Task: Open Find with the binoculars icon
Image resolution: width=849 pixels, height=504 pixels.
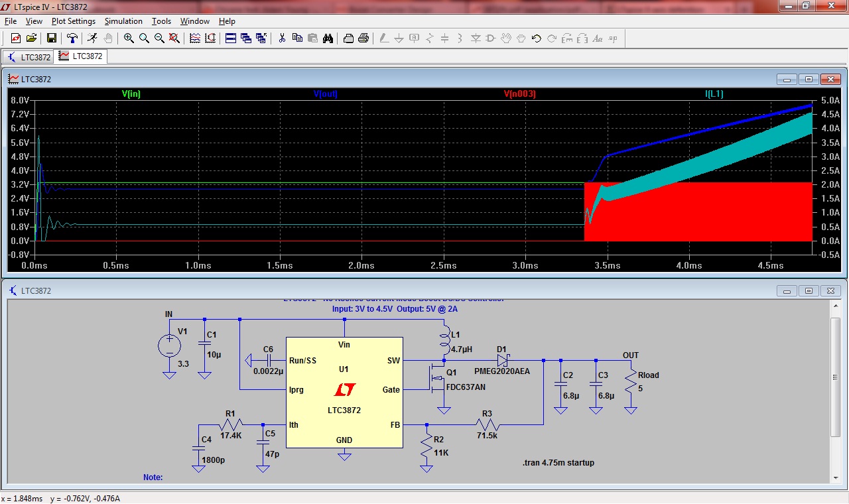Action: pyautogui.click(x=328, y=38)
